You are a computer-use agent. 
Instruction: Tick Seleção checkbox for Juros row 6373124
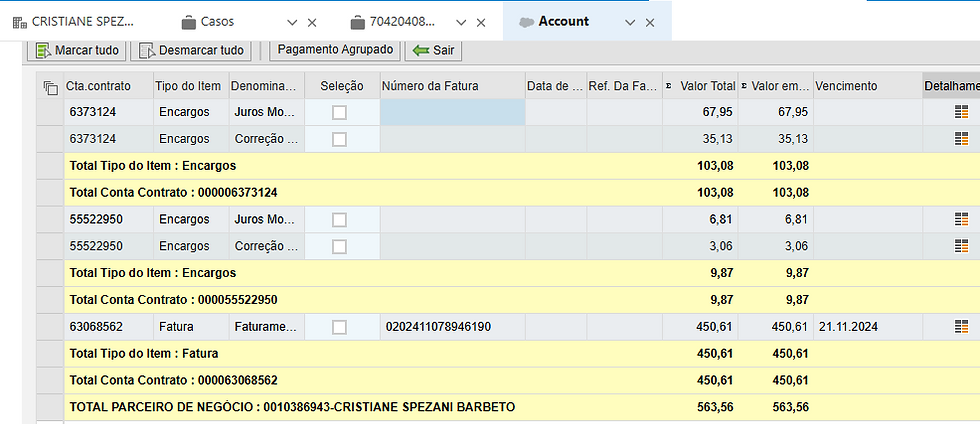click(339, 113)
